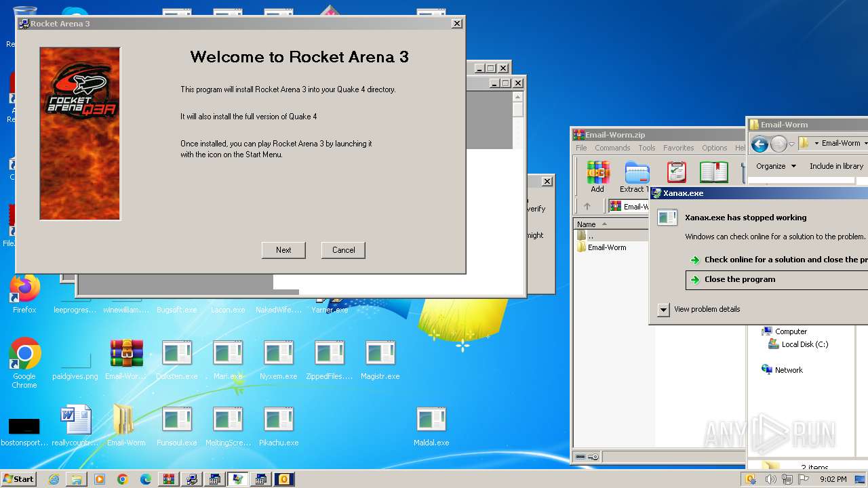This screenshot has height=488, width=868.
Task: Switch to WinRAR in the taskbar
Action: [x=169, y=479]
